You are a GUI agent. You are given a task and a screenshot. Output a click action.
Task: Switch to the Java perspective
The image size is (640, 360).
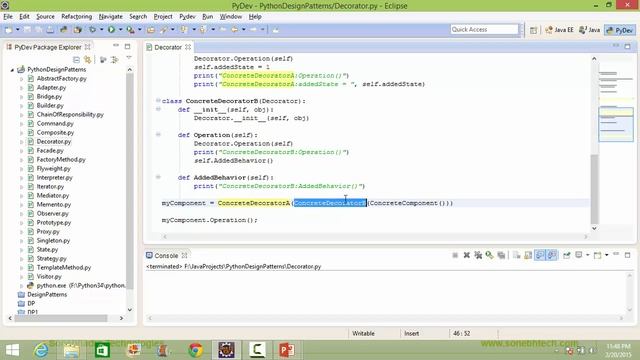click(590, 30)
